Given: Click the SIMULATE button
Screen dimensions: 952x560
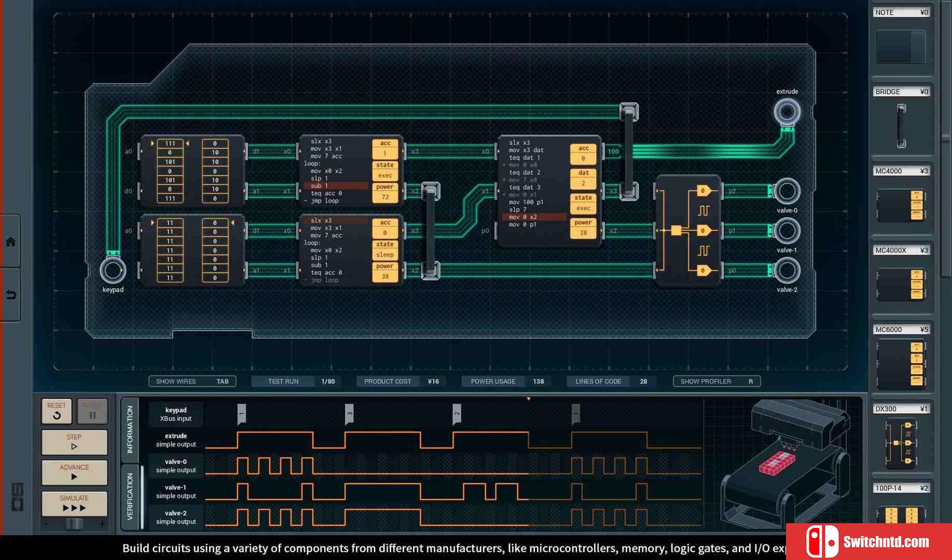Looking at the screenshot, I should pyautogui.click(x=74, y=503).
